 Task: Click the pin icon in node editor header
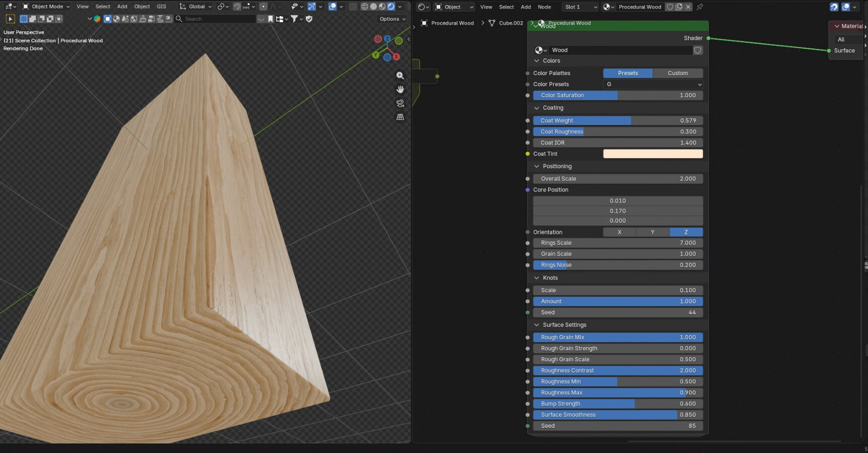click(700, 7)
